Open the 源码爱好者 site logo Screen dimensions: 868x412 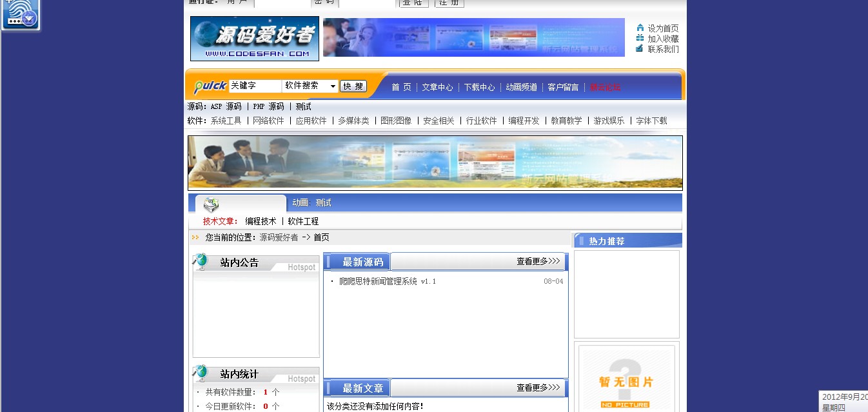255,39
